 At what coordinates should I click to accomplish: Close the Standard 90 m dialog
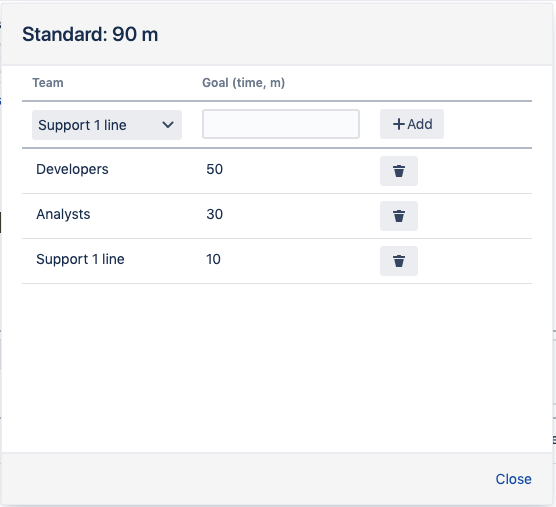[x=513, y=479]
